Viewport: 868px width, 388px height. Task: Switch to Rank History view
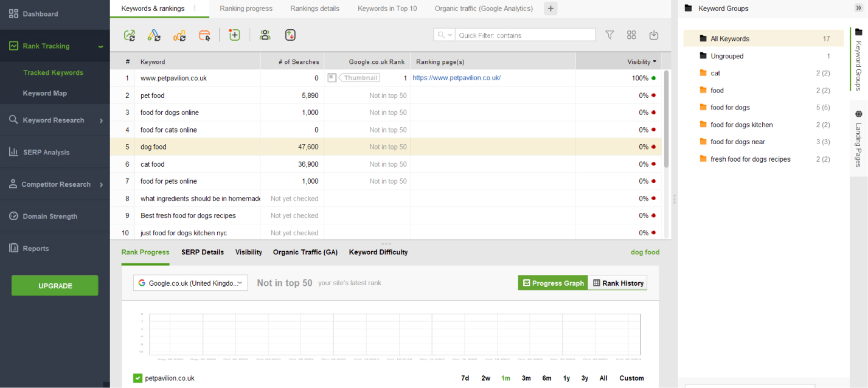coord(617,283)
